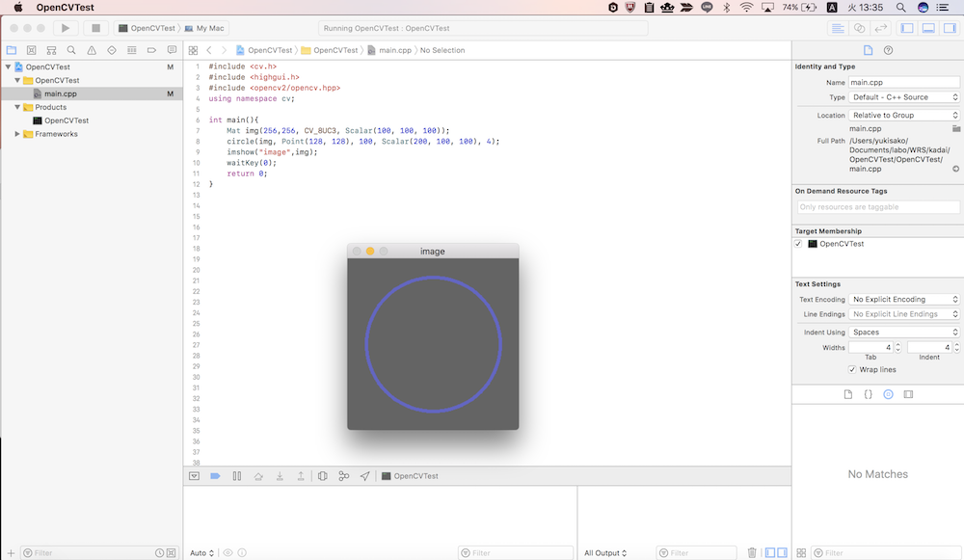Open the macOS Spotlight search icon

[900, 8]
